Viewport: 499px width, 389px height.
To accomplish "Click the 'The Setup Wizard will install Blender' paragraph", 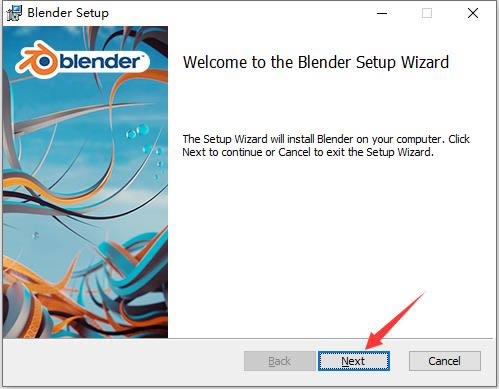I will click(x=326, y=145).
